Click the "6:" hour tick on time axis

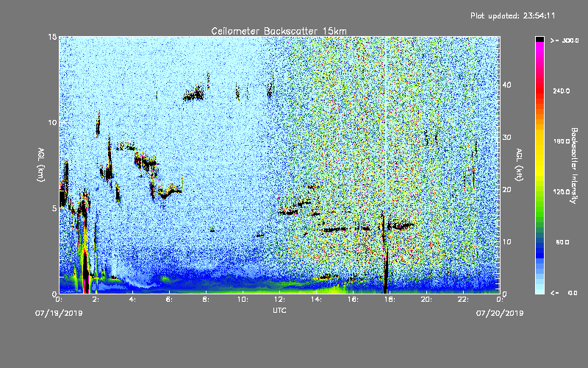(169, 300)
